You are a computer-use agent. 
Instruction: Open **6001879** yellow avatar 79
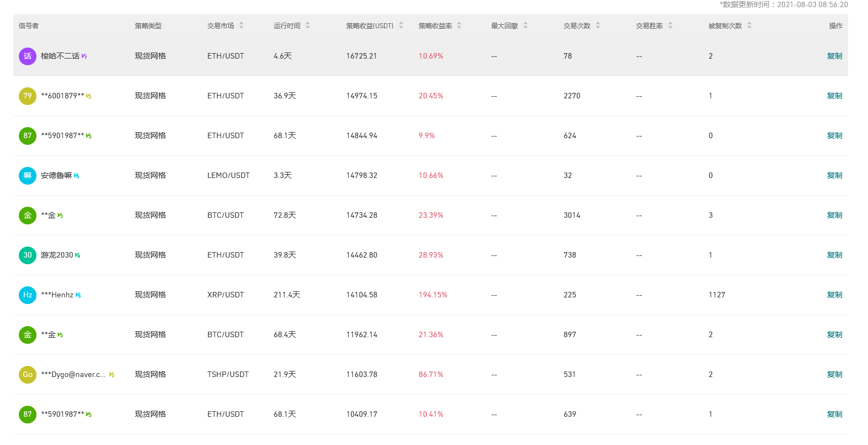click(28, 96)
